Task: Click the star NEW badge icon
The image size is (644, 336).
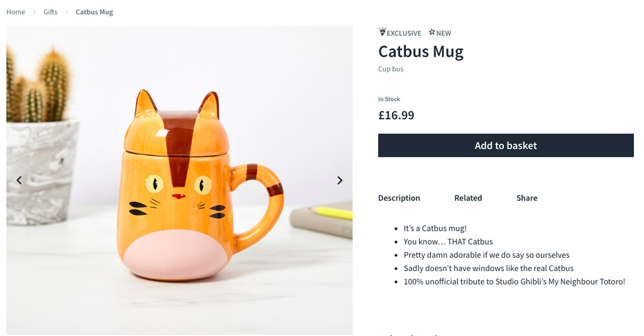Action: click(x=431, y=33)
